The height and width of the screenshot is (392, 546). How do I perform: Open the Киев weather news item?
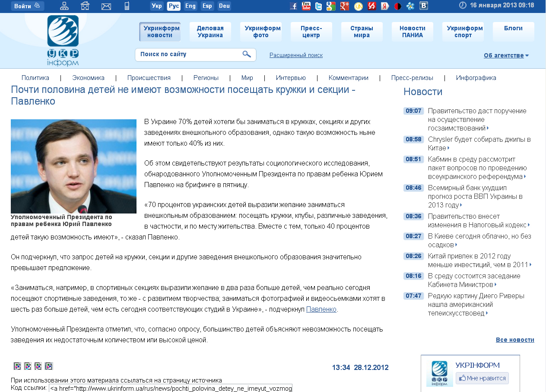pos(479,240)
